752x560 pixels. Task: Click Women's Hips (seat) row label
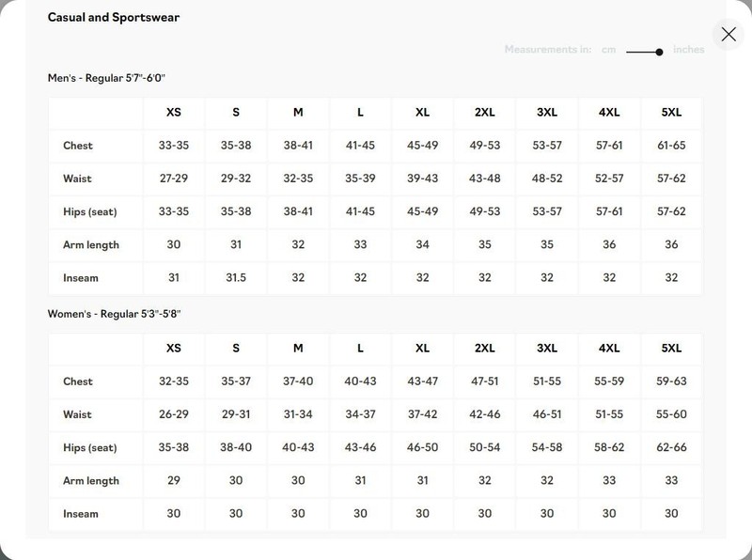[90, 448]
